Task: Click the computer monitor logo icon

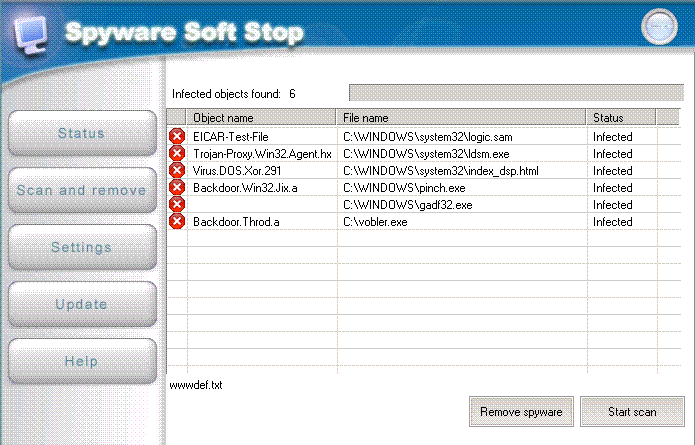Action: point(30,35)
